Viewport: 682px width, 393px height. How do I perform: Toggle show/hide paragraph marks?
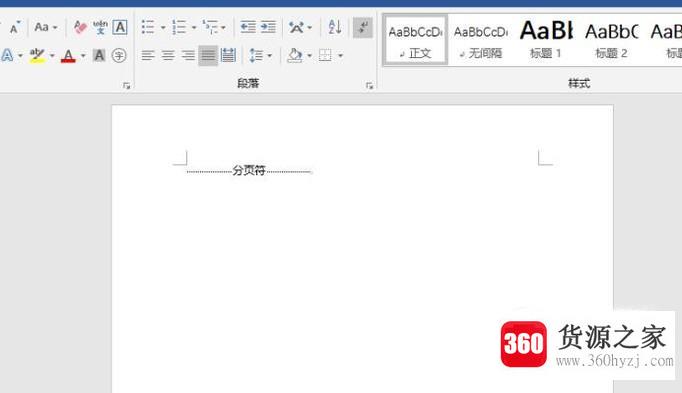click(x=362, y=27)
